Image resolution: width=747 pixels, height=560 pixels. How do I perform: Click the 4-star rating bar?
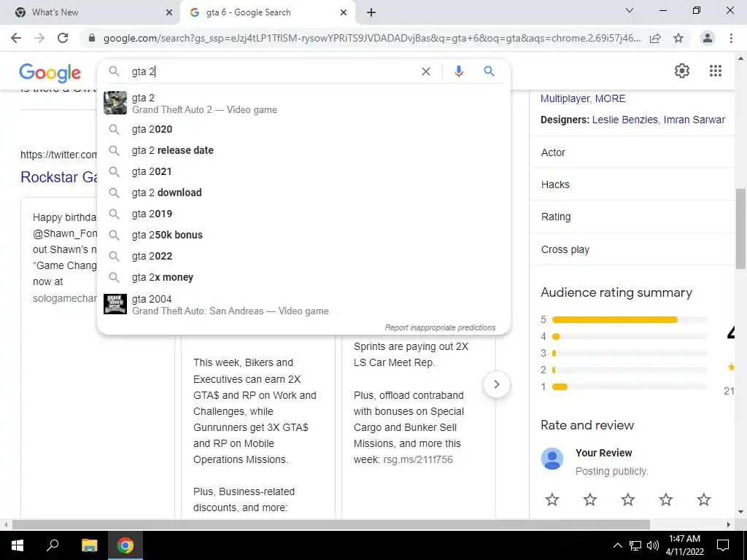click(630, 336)
